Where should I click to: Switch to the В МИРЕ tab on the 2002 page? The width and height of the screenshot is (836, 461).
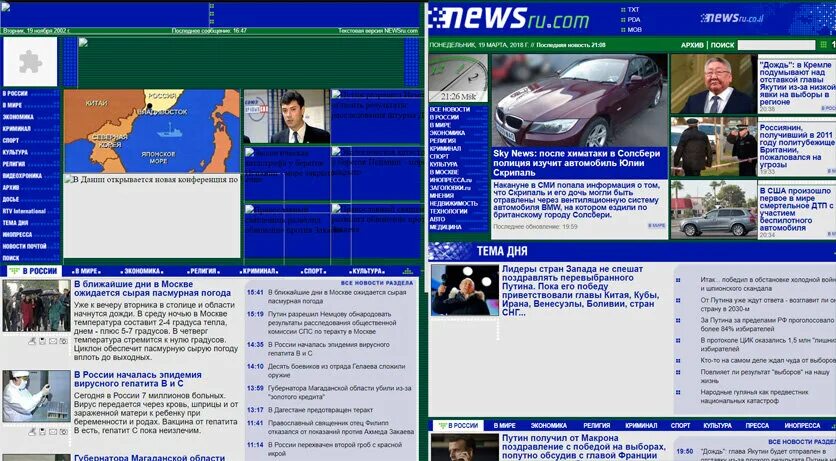click(87, 271)
